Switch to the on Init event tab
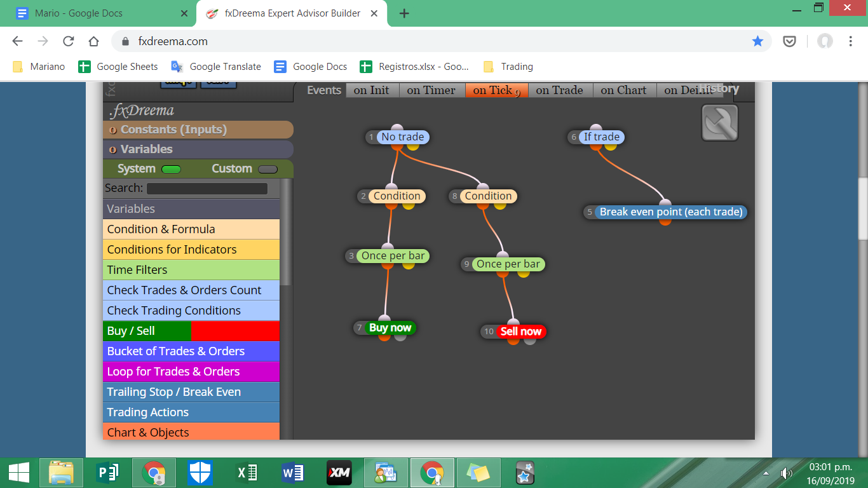The height and width of the screenshot is (488, 868). [372, 90]
